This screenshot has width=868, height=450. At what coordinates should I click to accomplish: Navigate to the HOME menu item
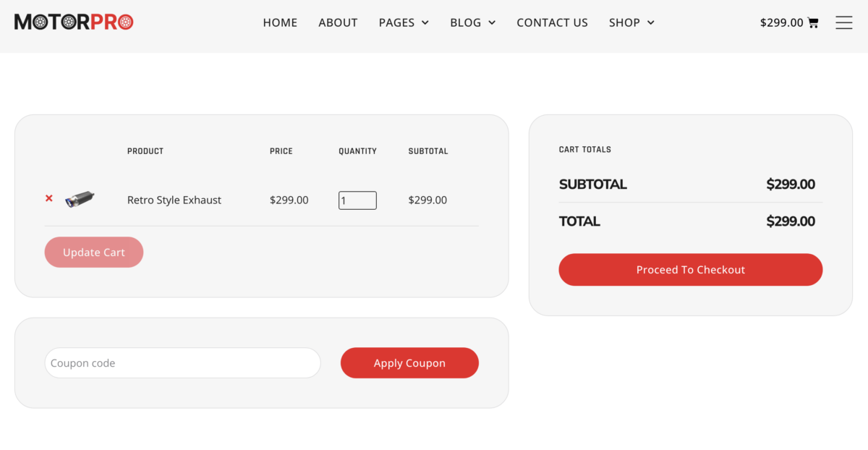point(280,22)
